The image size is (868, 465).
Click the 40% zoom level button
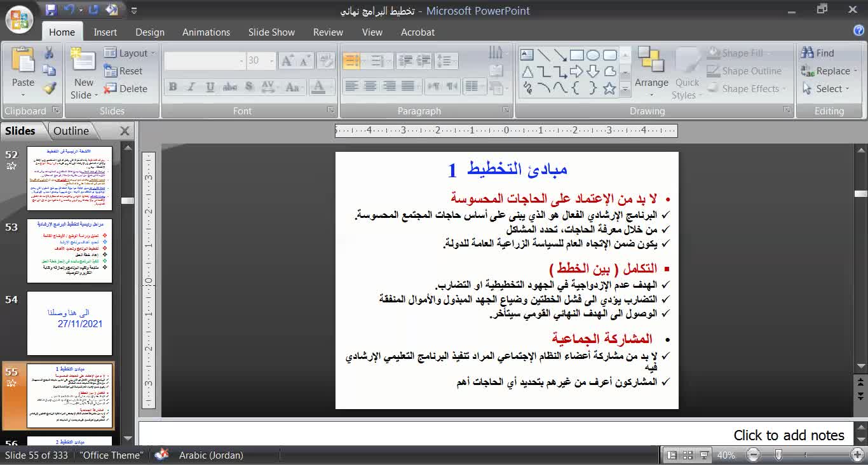[x=726, y=455]
